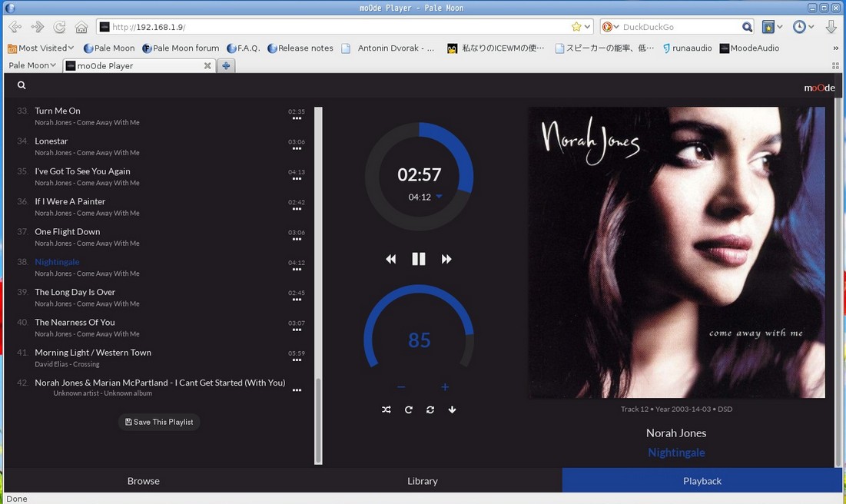This screenshot has height=504, width=846.
Task: Open the MoodeAudio bookmark
Action: click(x=749, y=48)
